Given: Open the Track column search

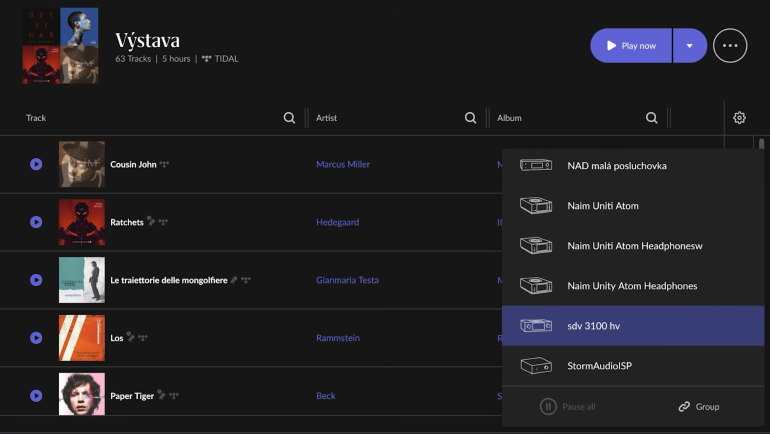Looking at the screenshot, I should coord(289,118).
